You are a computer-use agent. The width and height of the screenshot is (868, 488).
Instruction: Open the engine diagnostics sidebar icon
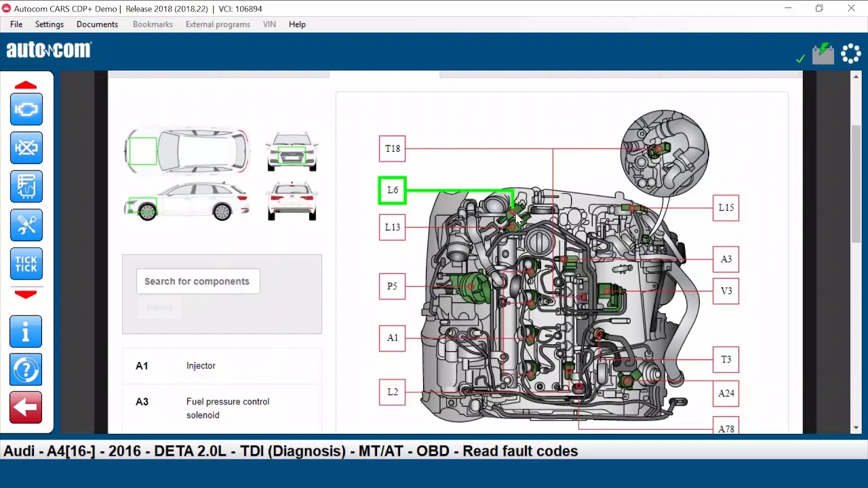26,109
